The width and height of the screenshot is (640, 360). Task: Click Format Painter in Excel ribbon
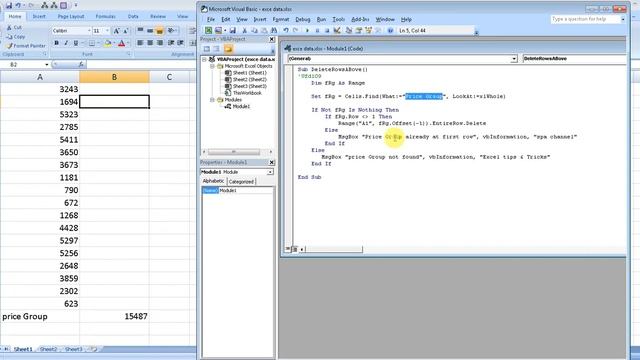point(26,46)
